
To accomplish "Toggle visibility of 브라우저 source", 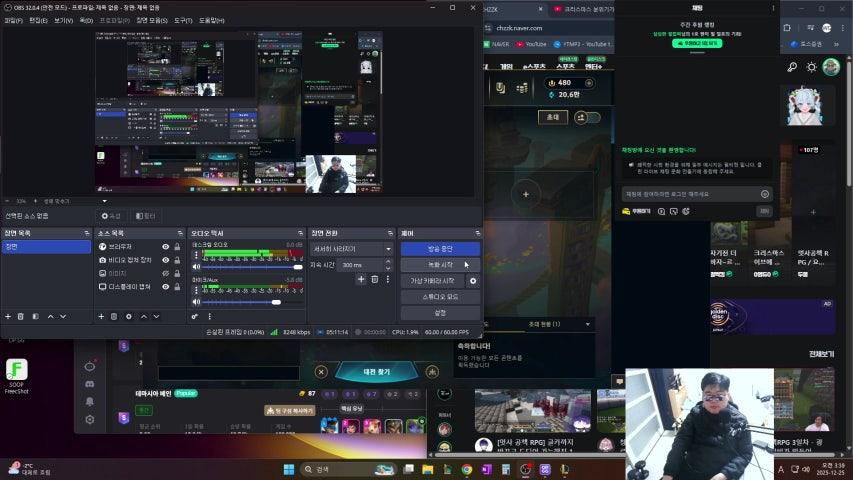I will click(x=165, y=247).
